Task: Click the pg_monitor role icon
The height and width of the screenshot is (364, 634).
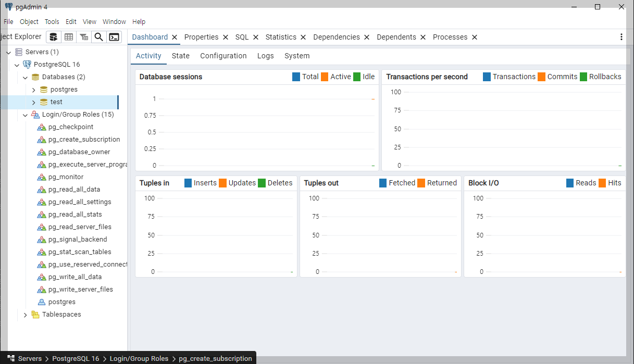Action: click(42, 177)
